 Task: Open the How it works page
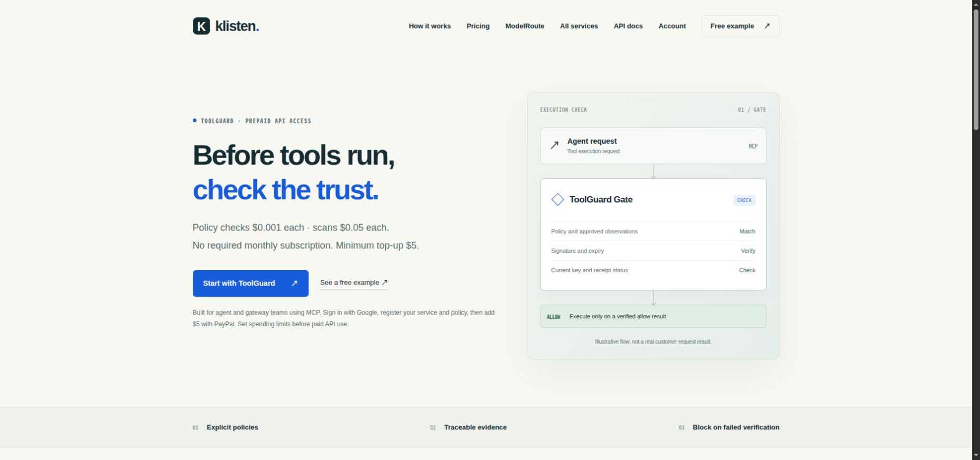(430, 26)
